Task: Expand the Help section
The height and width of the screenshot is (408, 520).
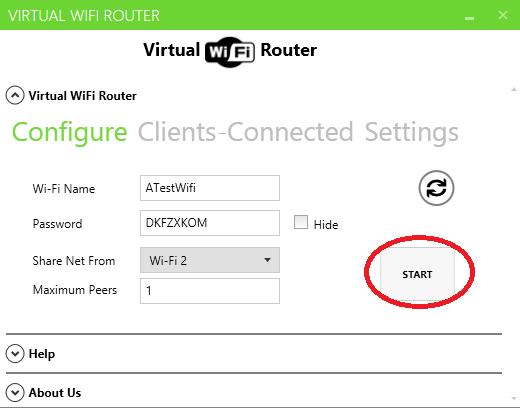Action: 15,354
